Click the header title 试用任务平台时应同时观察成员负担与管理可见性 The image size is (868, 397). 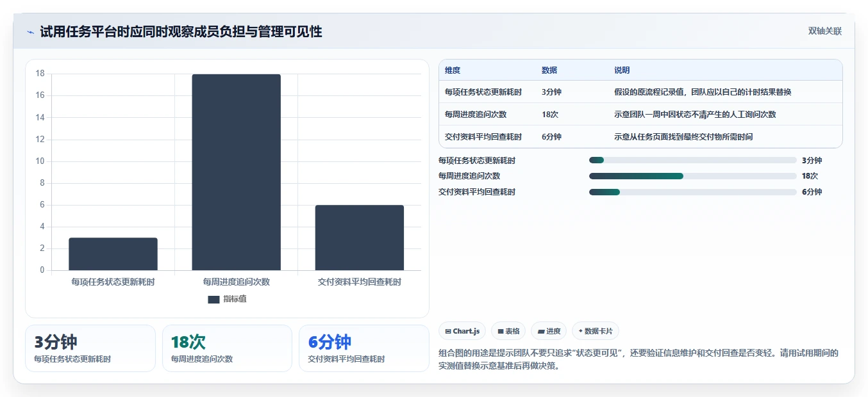181,31
